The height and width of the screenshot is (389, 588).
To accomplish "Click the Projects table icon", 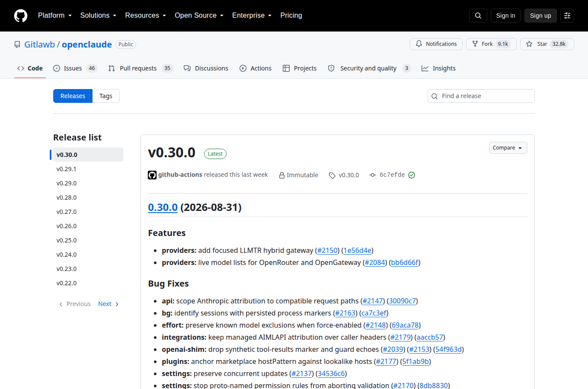I will tap(286, 68).
